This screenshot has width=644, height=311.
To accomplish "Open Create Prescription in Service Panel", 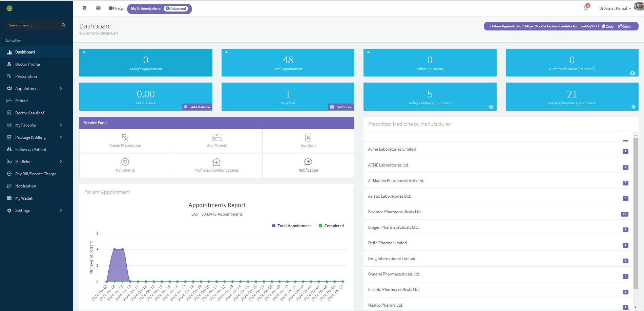I will (125, 141).
